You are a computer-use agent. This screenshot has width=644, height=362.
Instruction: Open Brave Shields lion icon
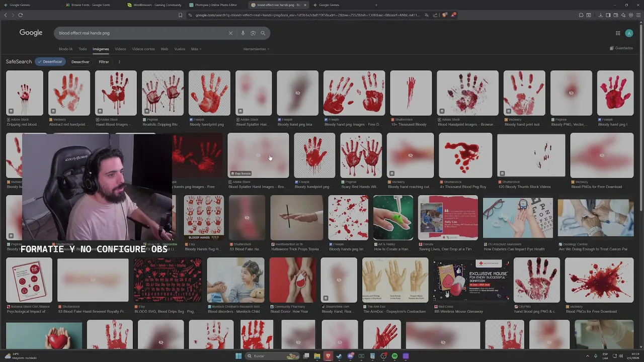tap(444, 15)
